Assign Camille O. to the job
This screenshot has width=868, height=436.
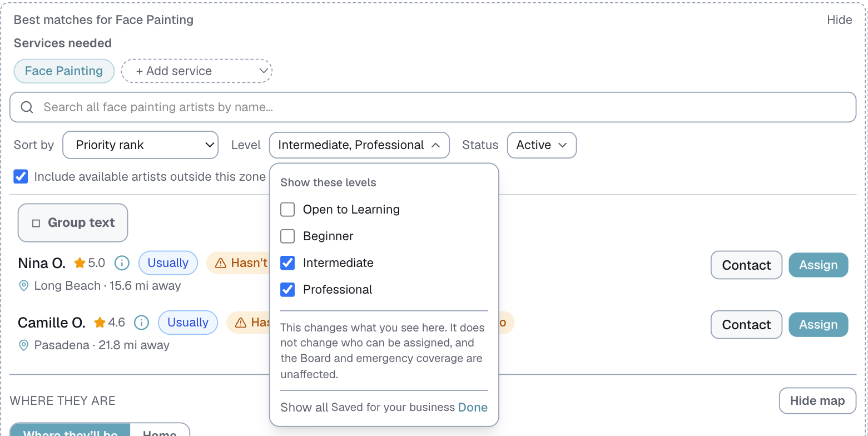click(819, 325)
